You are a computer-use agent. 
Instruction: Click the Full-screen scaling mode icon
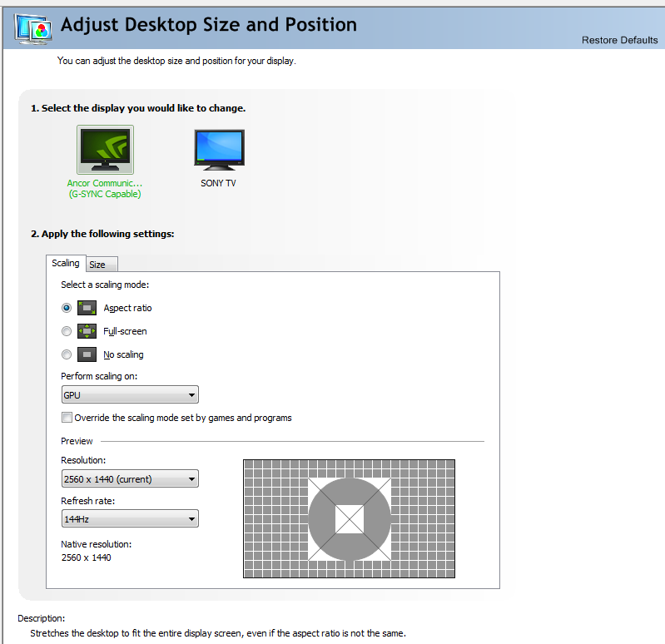click(87, 331)
